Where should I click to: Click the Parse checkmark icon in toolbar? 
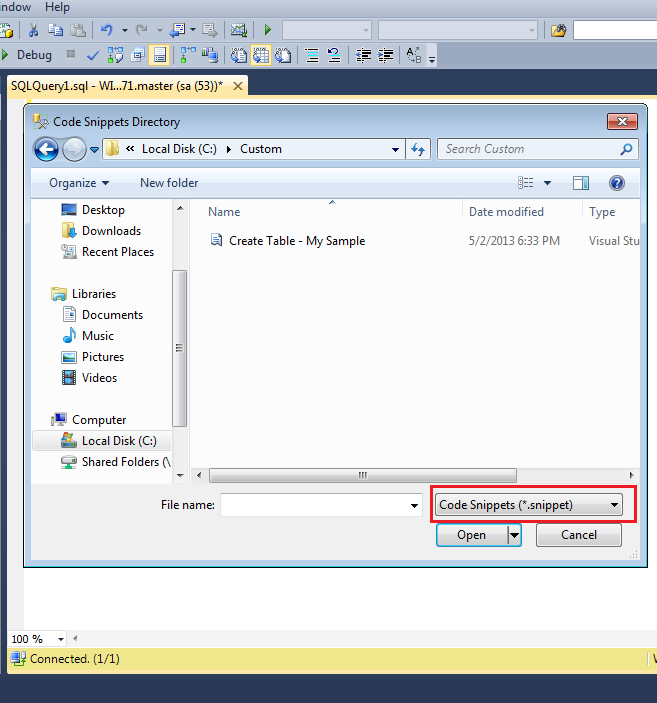coord(93,55)
